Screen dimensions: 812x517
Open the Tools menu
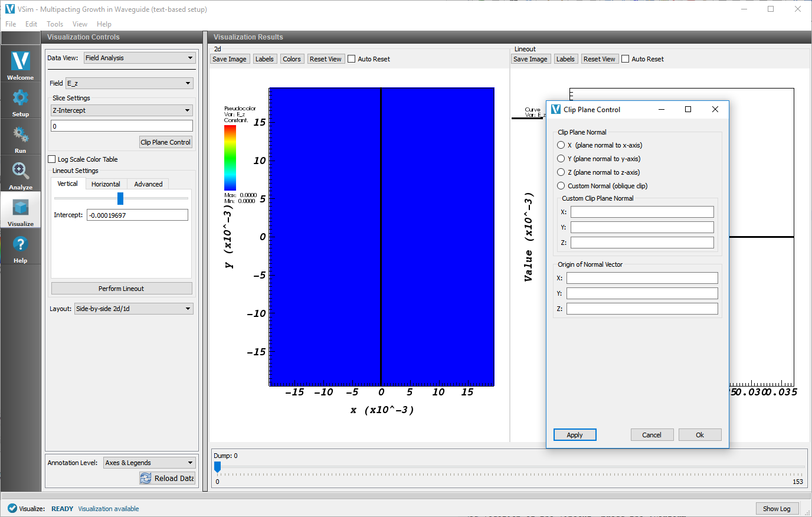point(55,24)
